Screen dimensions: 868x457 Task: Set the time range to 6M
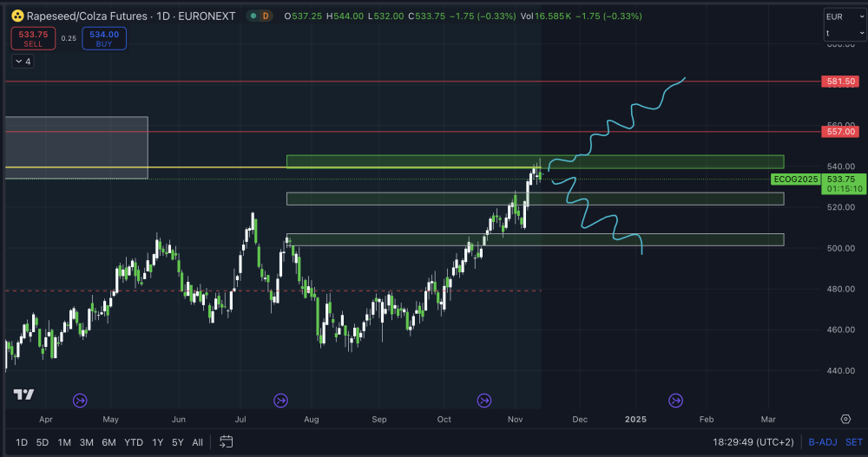[x=109, y=442]
